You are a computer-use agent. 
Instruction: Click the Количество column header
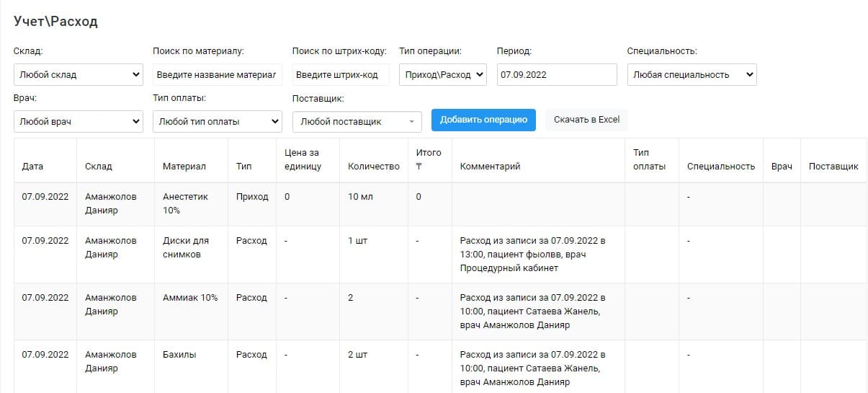pyautogui.click(x=373, y=167)
